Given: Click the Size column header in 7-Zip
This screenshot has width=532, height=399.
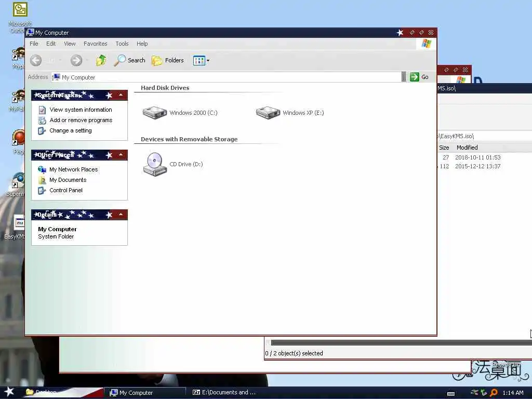Looking at the screenshot, I should 444,148.
